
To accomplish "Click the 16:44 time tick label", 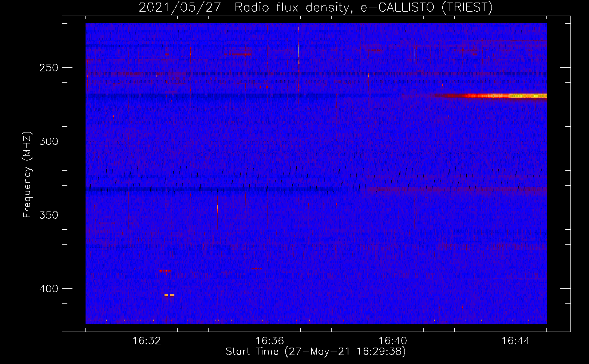I will (516, 341).
